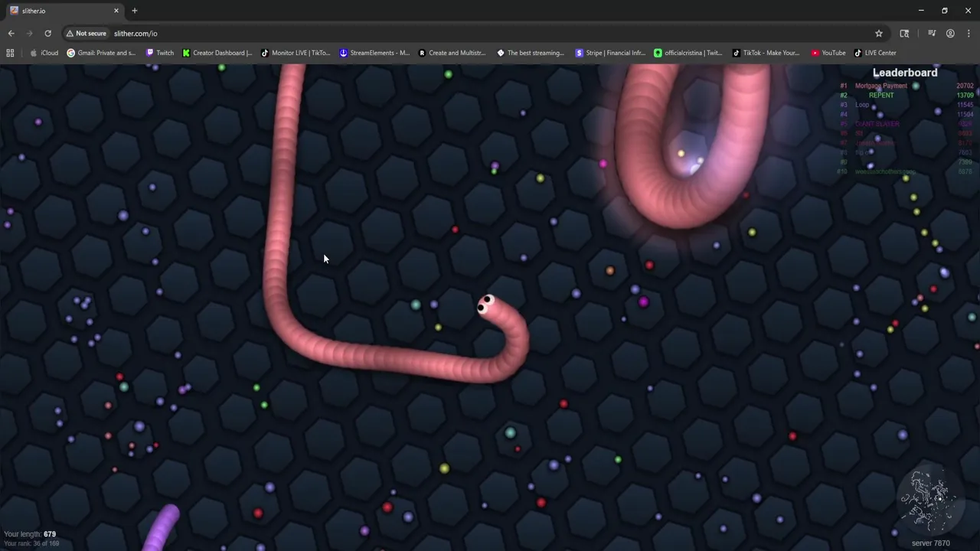This screenshot has height=551, width=980.
Task: Open The best streaming bookmark
Action: [x=531, y=53]
